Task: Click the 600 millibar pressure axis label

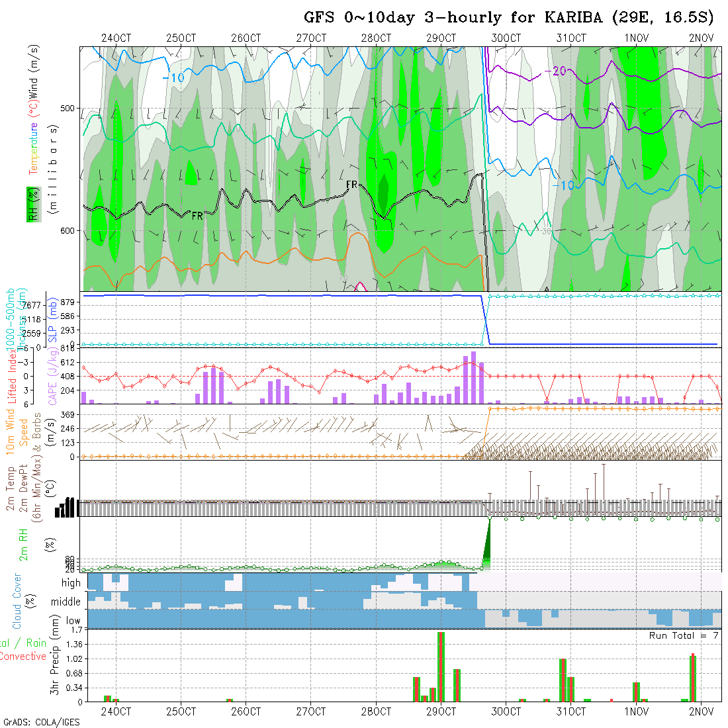Action: pos(70,230)
